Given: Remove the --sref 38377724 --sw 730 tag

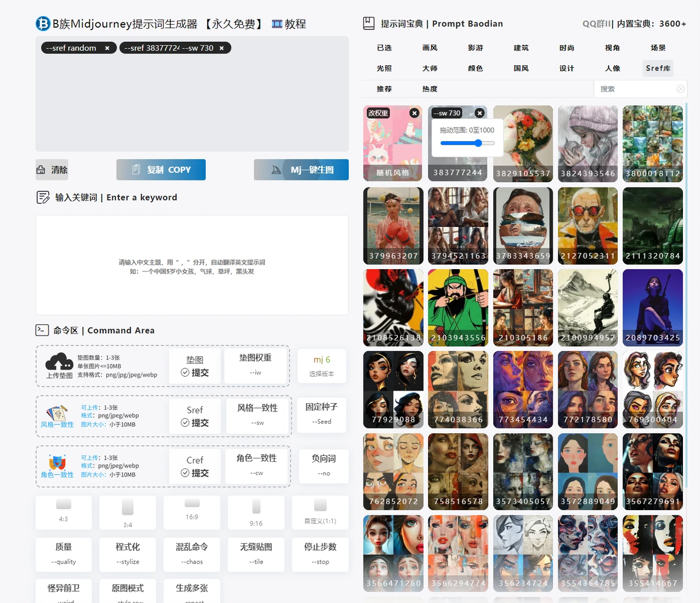Looking at the screenshot, I should click(x=221, y=48).
